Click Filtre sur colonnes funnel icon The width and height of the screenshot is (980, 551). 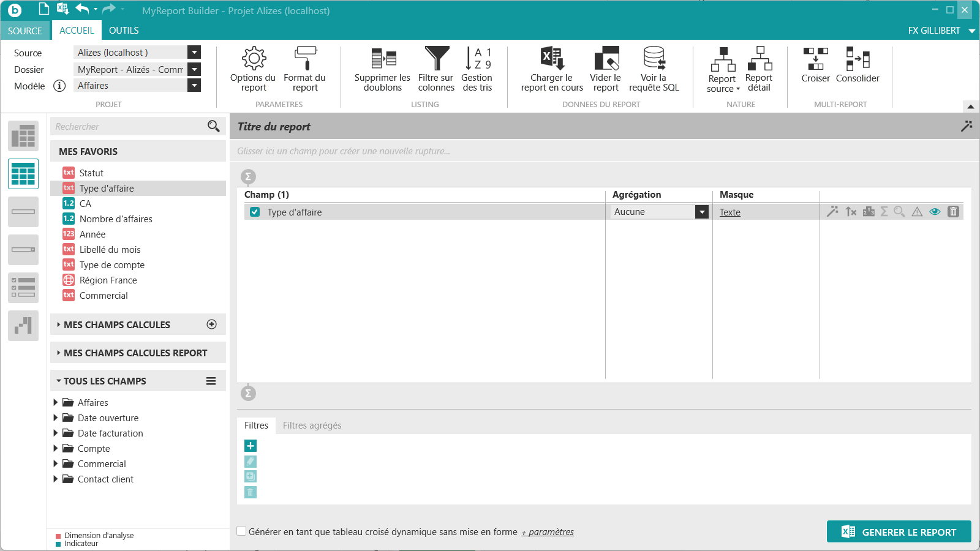pos(437,59)
